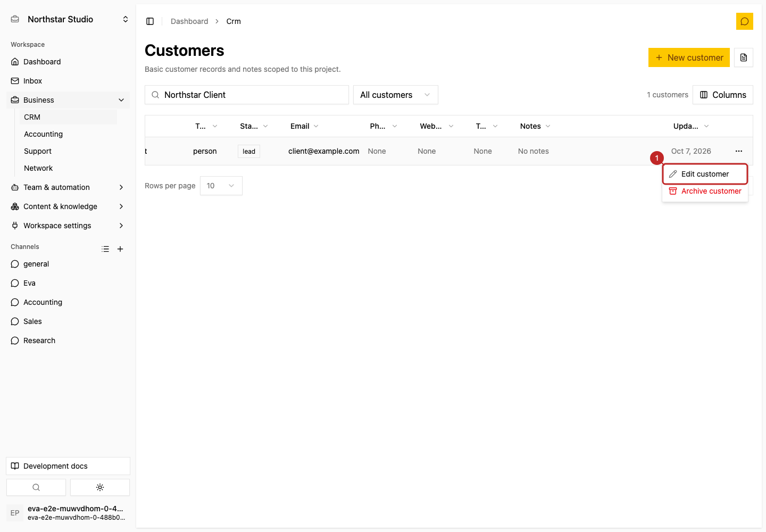This screenshot has height=532, width=766.
Task: Go to Inbox in the sidebar
Action: [68, 81]
